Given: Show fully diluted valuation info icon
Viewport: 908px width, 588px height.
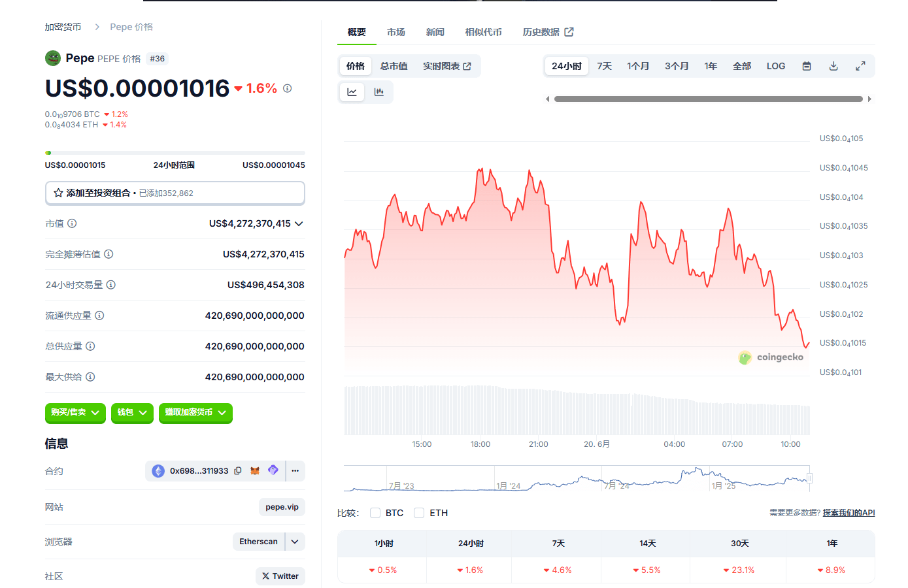Looking at the screenshot, I should click(109, 254).
